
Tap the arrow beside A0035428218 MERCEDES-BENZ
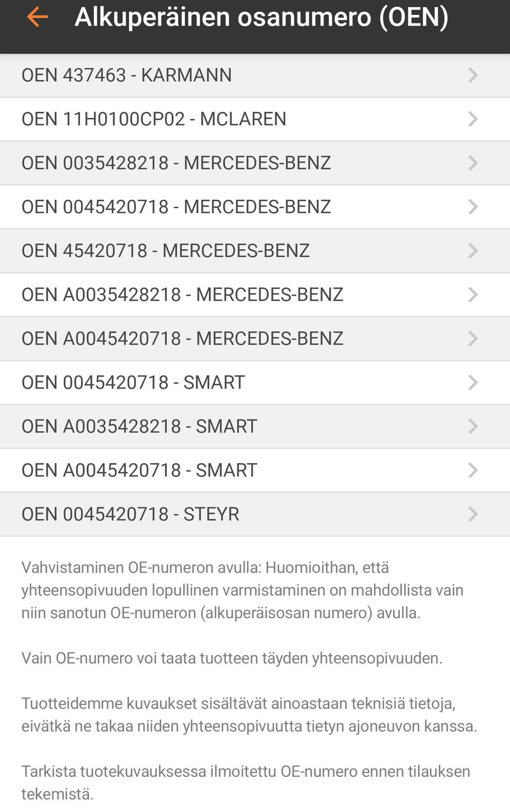click(473, 295)
